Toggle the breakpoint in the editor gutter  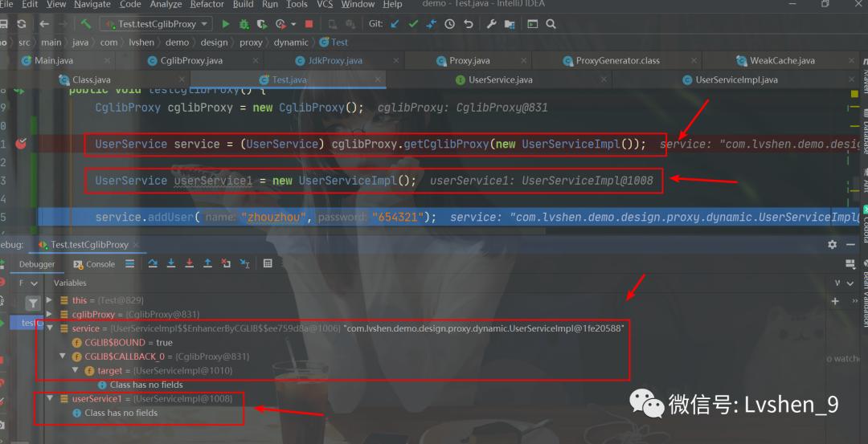(x=22, y=144)
